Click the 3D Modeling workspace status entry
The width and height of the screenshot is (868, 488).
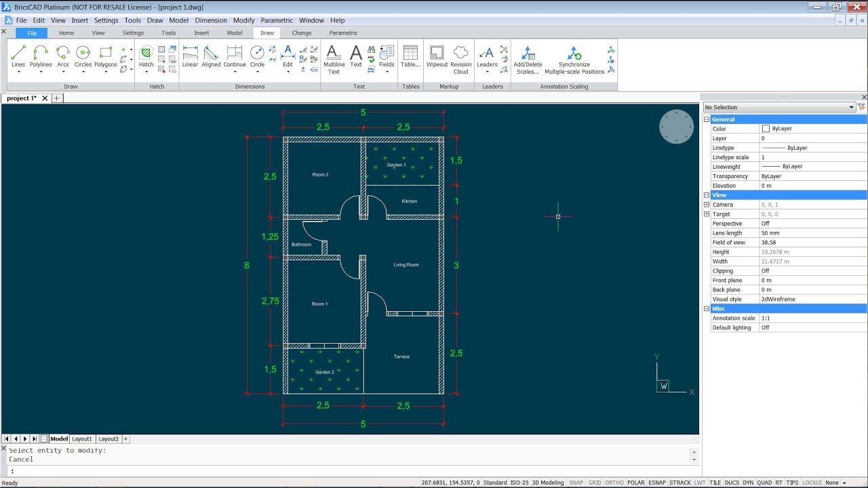pos(548,483)
